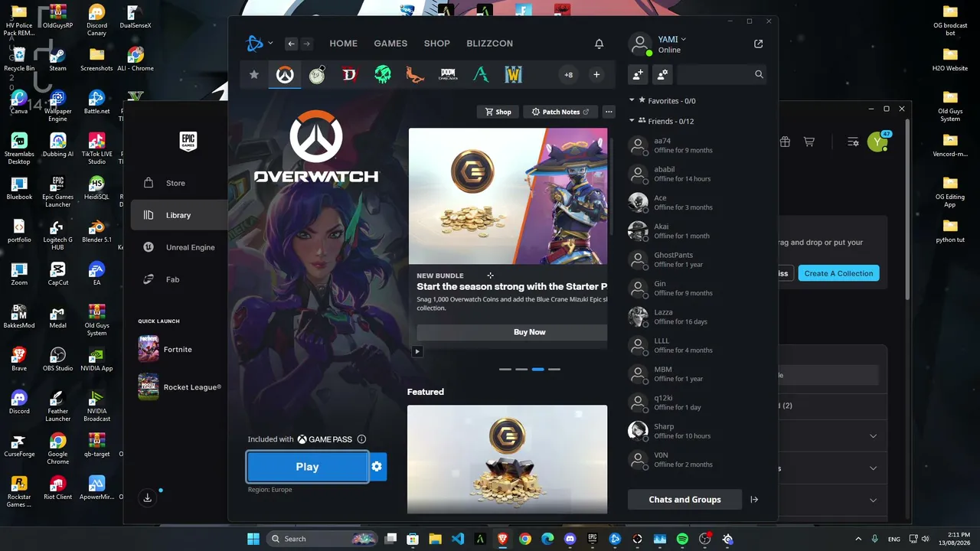Open the Epic launcher cart icon
This screenshot has width=980, height=551.
[808, 142]
